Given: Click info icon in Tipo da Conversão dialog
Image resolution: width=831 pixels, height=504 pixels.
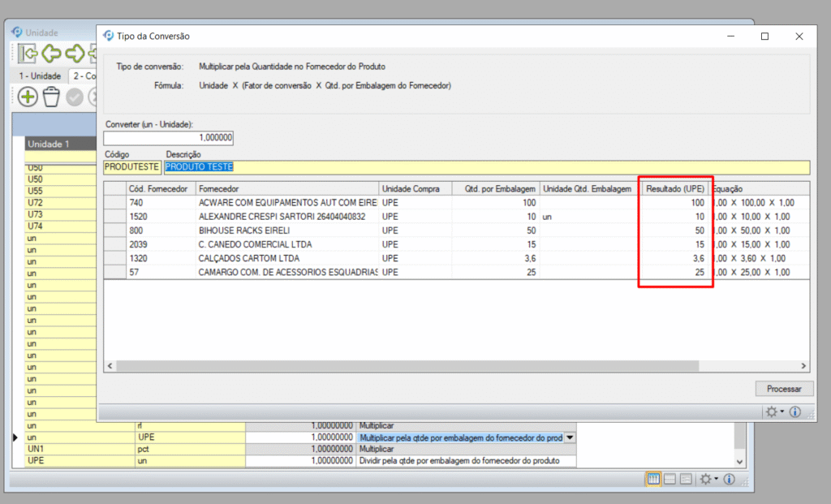Looking at the screenshot, I should click(x=795, y=412).
